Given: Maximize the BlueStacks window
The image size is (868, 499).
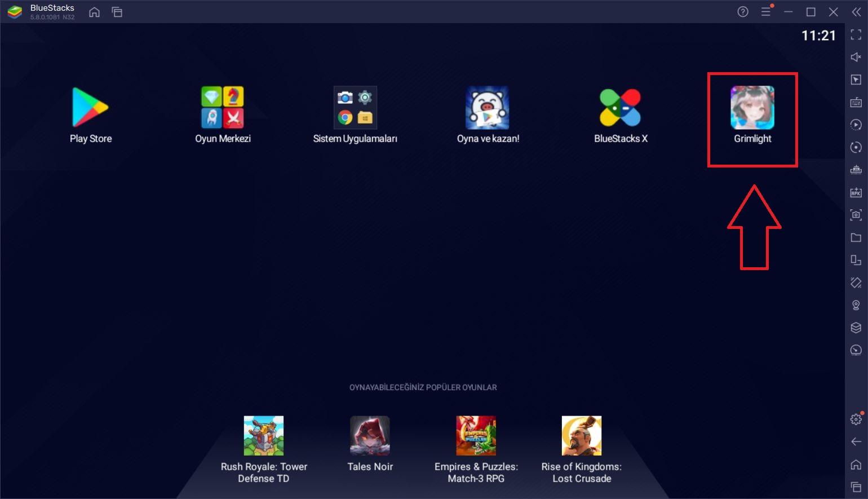Looking at the screenshot, I should click(811, 12).
